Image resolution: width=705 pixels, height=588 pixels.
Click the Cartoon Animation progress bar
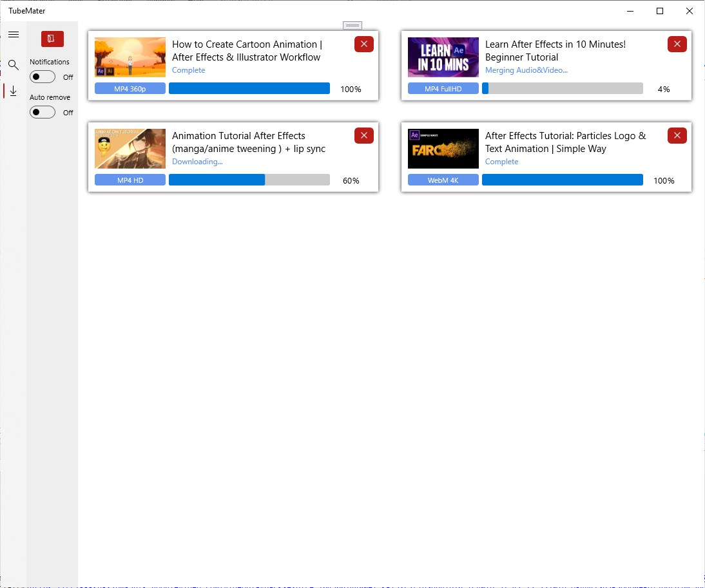[x=249, y=88]
